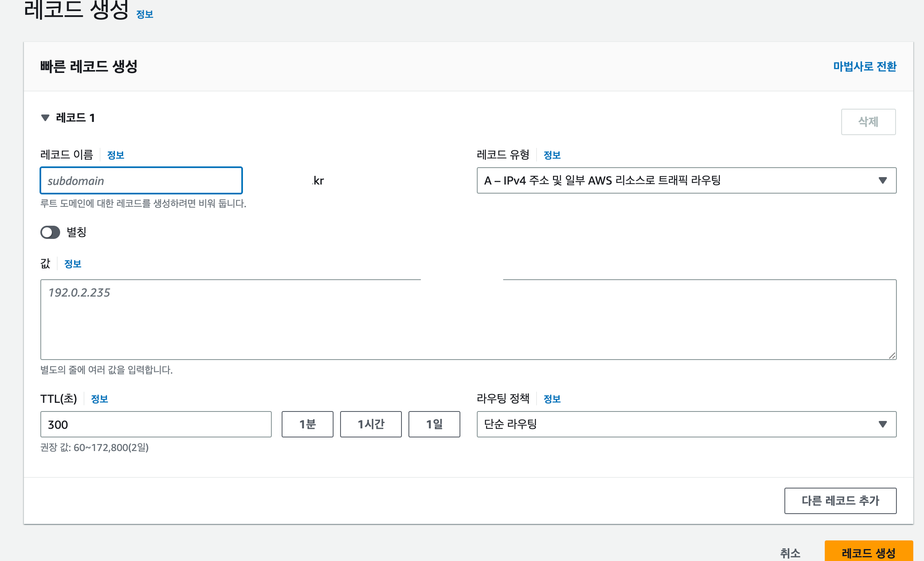The width and height of the screenshot is (924, 561).
Task: Open 정보 link beside 값 label
Action: click(x=72, y=264)
